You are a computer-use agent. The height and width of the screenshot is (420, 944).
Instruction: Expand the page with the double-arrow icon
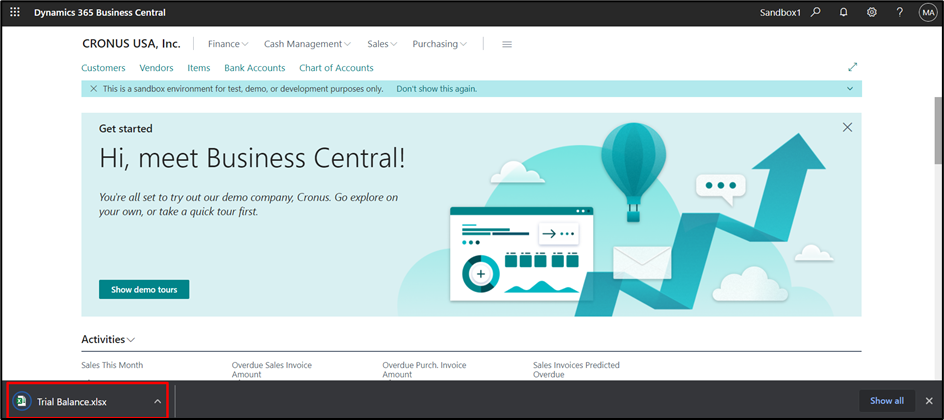point(852,67)
